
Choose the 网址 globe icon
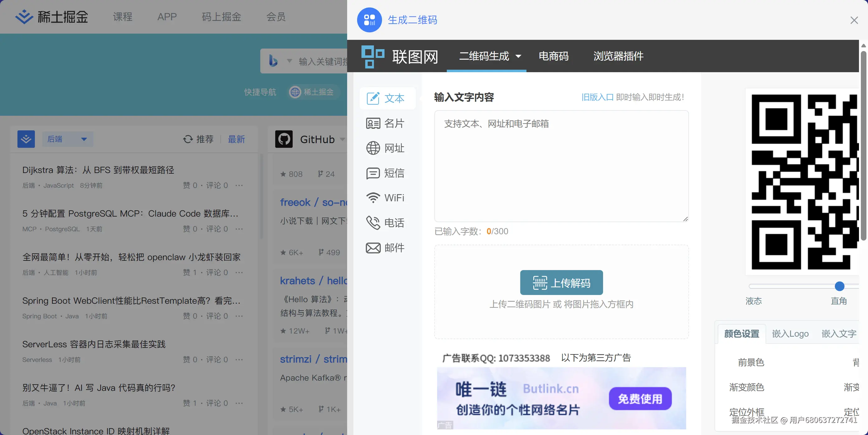[373, 148]
